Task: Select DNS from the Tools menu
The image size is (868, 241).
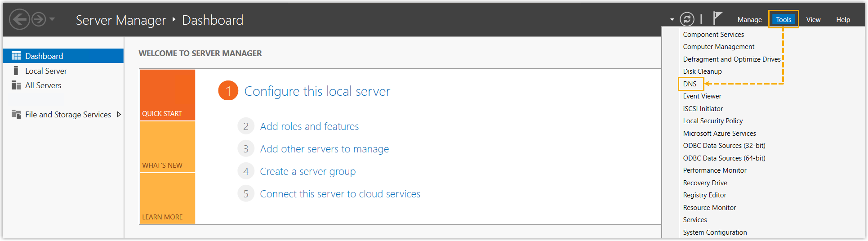Action: click(690, 84)
